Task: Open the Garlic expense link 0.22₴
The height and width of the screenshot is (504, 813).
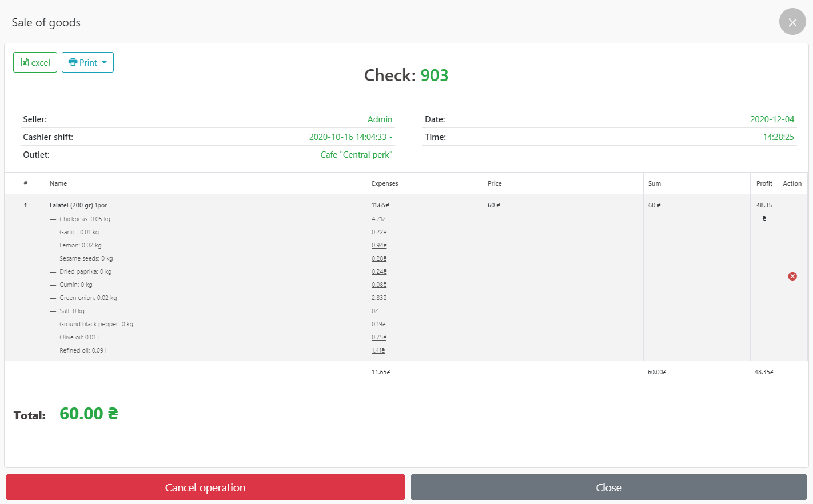Action: coord(379,232)
